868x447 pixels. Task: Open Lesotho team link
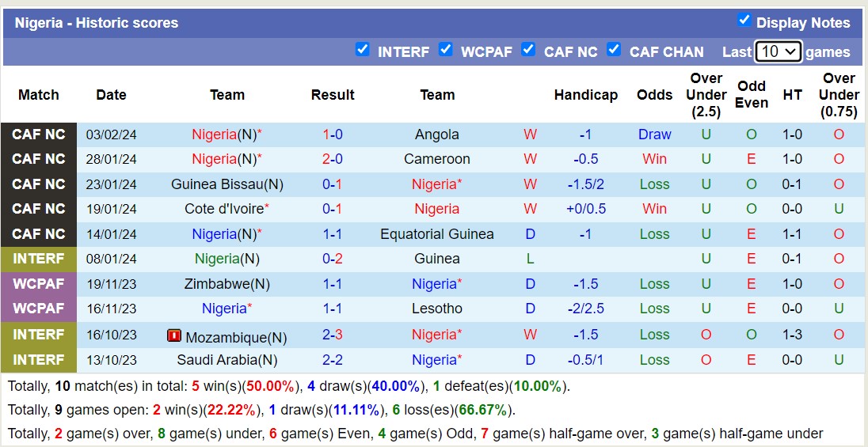pyautogui.click(x=436, y=309)
